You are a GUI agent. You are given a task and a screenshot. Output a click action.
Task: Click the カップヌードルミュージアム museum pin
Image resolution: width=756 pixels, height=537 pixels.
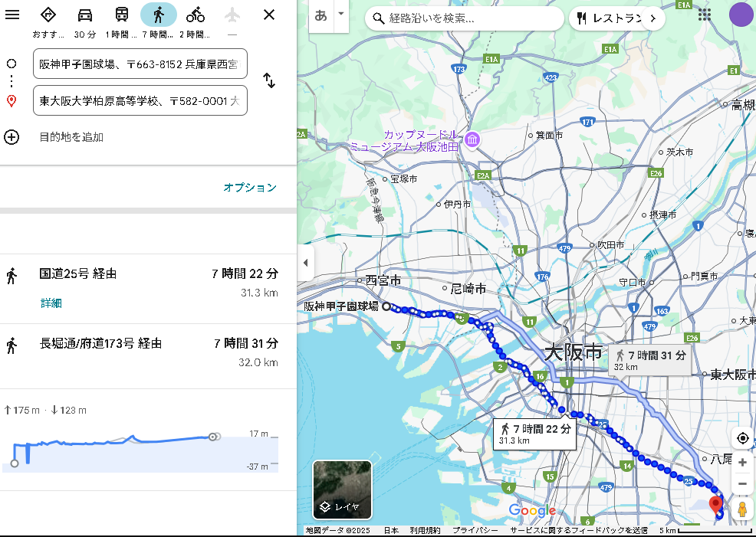click(x=472, y=139)
